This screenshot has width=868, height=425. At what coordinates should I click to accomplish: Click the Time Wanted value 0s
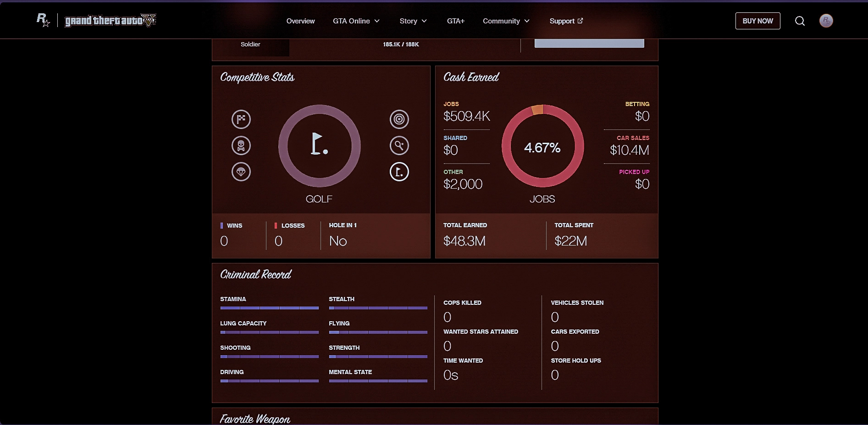(451, 375)
